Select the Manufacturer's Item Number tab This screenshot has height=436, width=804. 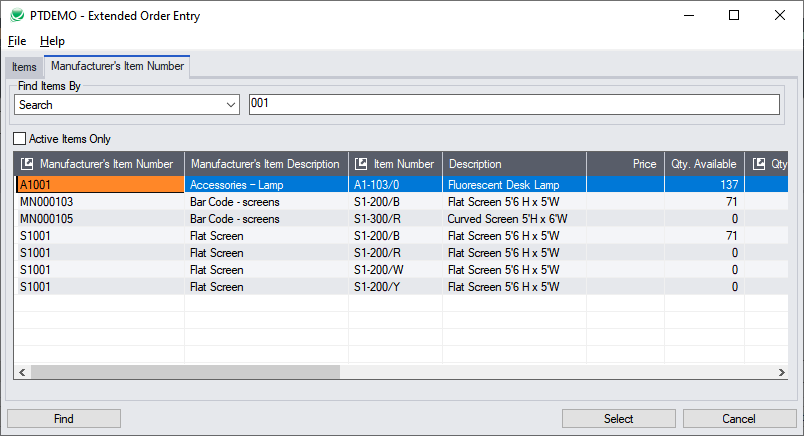tap(117, 66)
